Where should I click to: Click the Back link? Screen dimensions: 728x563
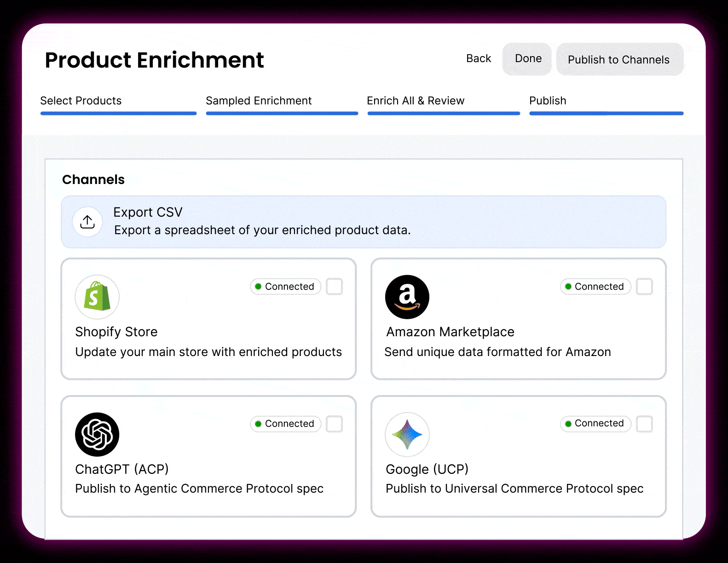tap(479, 58)
